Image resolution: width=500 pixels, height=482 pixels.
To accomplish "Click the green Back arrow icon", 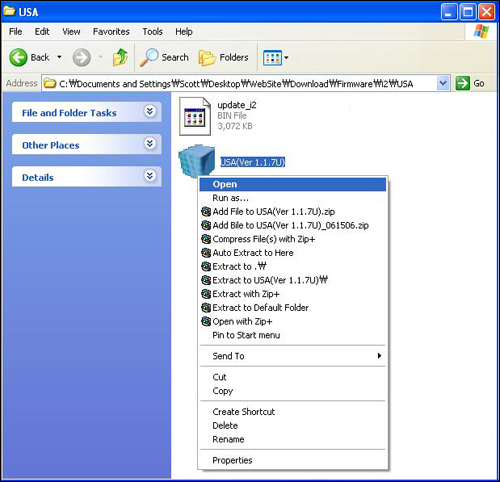I will tap(18, 57).
